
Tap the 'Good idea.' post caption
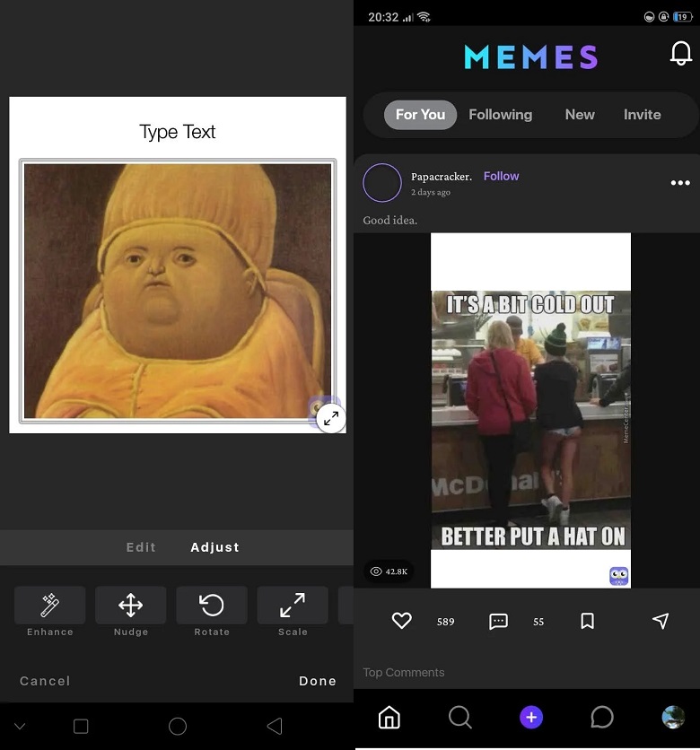coord(390,220)
